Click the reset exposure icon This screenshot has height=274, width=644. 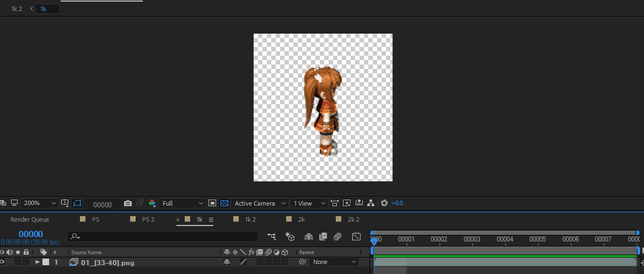[x=384, y=203]
